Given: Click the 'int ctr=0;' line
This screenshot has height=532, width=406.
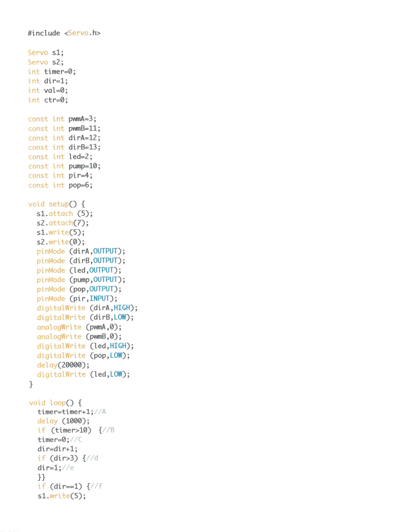Looking at the screenshot, I should pos(48,100).
